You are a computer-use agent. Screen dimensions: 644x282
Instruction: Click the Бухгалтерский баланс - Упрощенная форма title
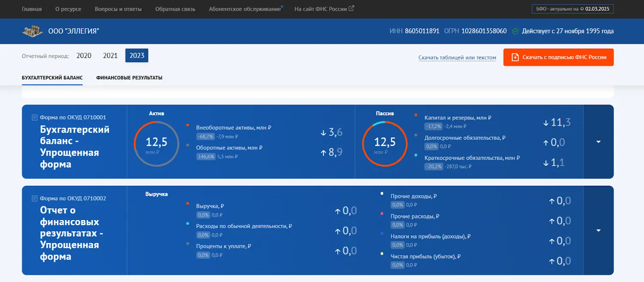pyautogui.click(x=75, y=147)
